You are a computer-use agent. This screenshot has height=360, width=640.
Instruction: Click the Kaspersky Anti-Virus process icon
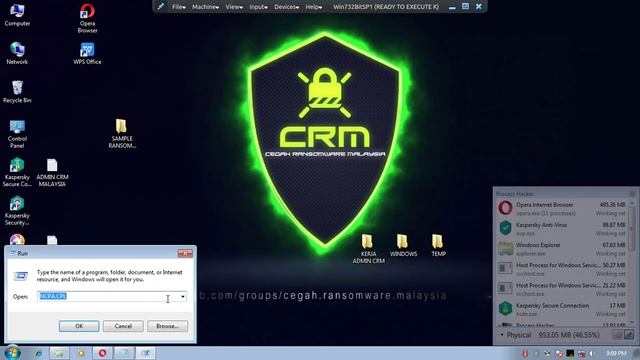point(505,228)
